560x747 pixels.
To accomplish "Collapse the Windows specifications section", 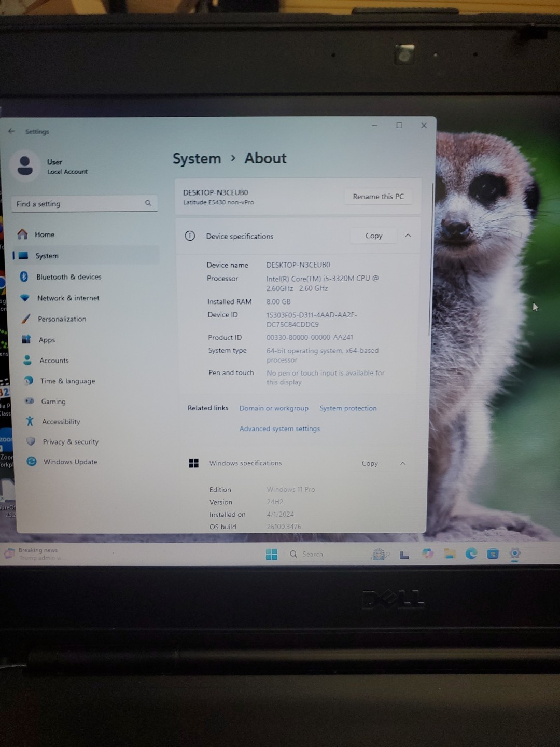I will click(403, 463).
